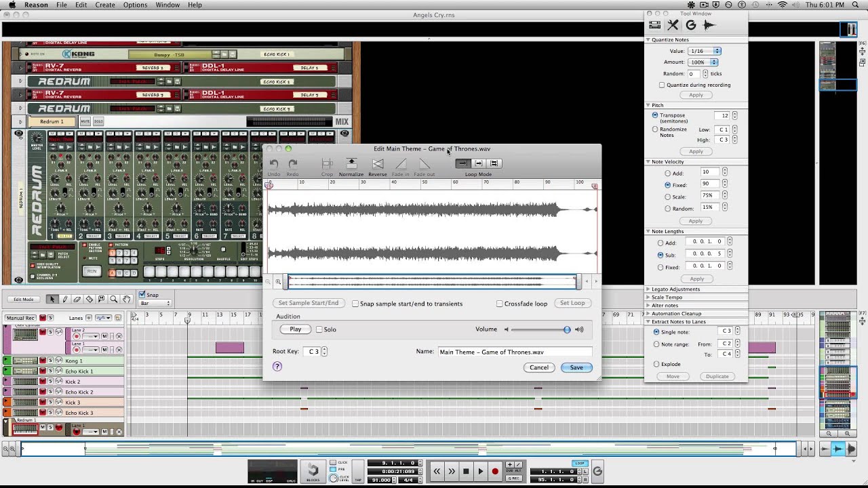Open the Song Samples waveform tab

(x=709, y=25)
